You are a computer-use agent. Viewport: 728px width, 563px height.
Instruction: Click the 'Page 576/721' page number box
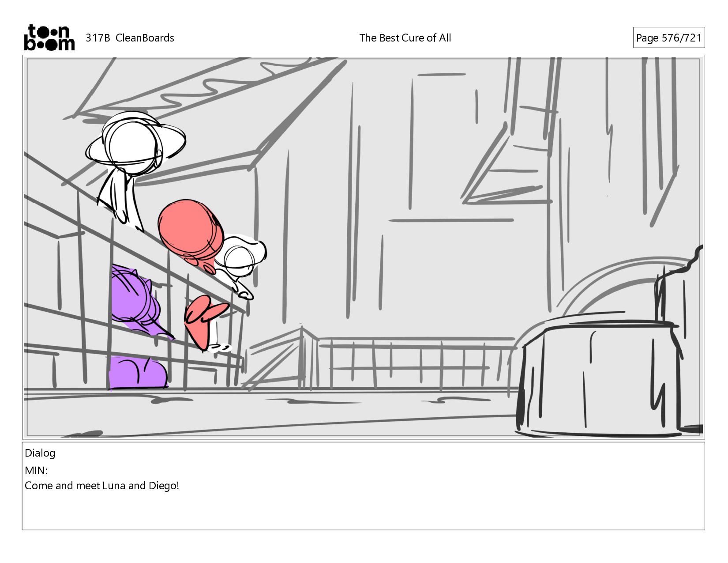(669, 38)
